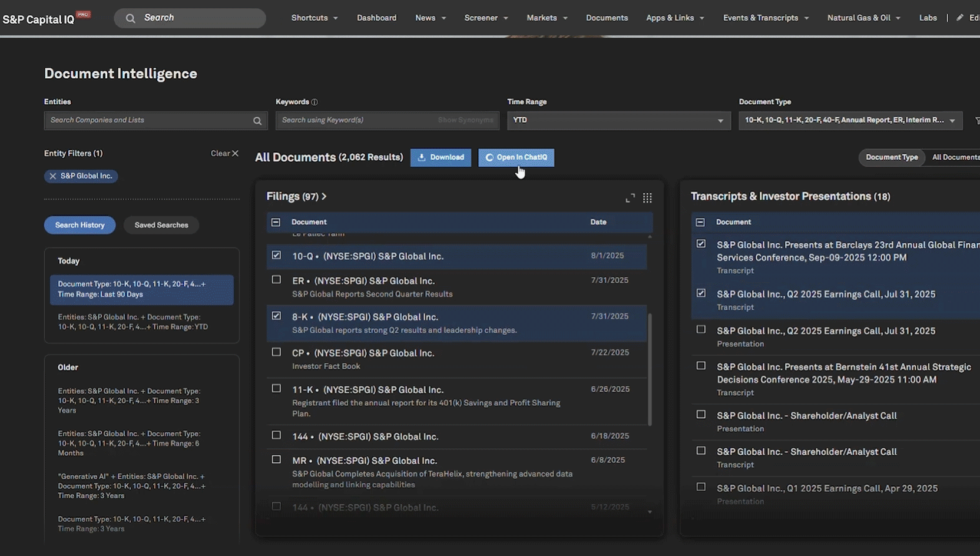Viewport: 980px width, 556px height.
Task: Check the Shareholder/Analyst Call presentation
Action: [x=701, y=415]
